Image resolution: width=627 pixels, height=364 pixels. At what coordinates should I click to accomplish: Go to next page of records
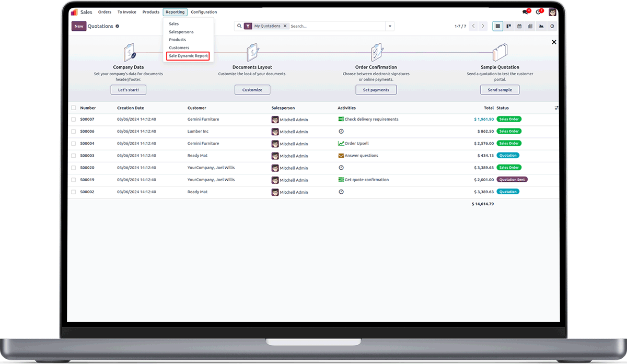pyautogui.click(x=483, y=26)
